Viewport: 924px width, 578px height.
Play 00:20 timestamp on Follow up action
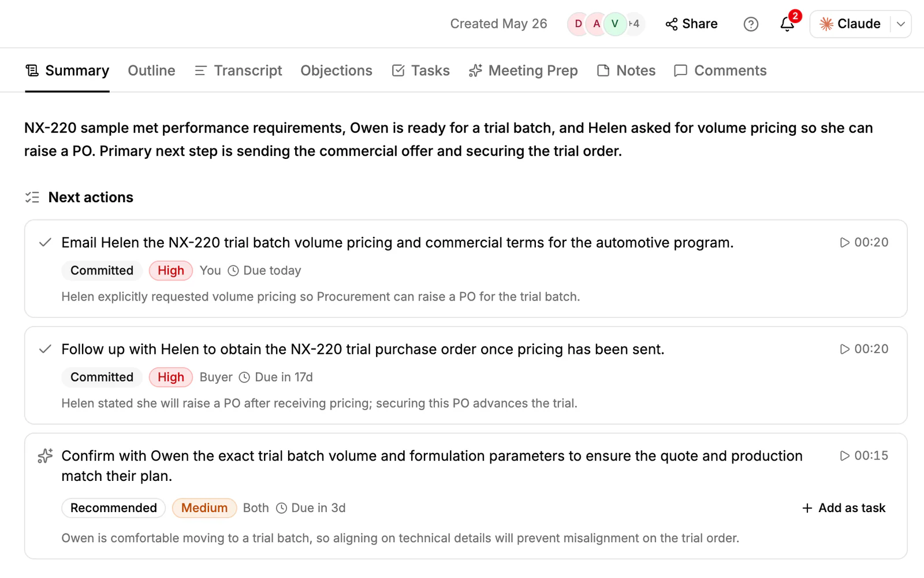click(864, 349)
